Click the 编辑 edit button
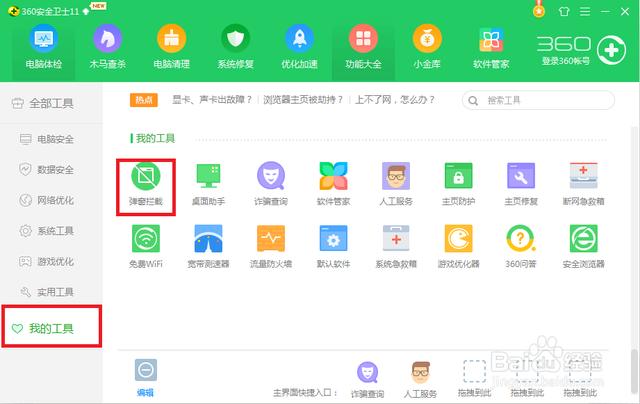The width and height of the screenshot is (640, 404). tap(146, 378)
